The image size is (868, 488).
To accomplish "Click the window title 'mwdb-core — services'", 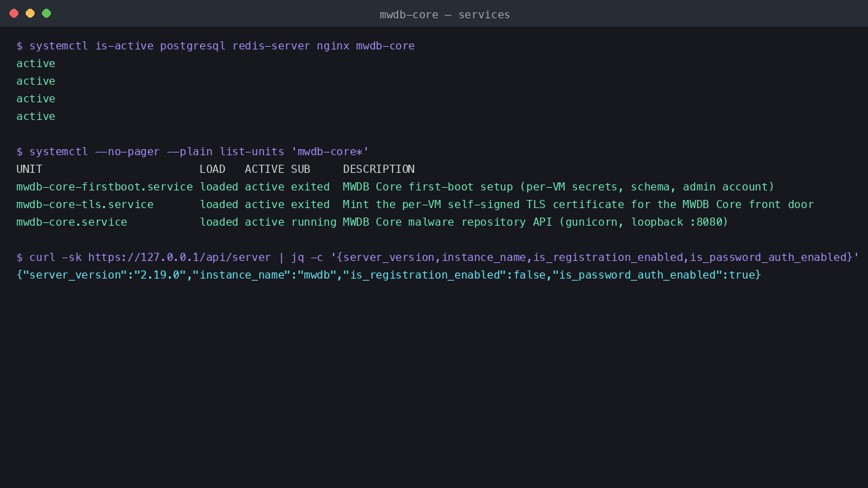I will (x=445, y=14).
